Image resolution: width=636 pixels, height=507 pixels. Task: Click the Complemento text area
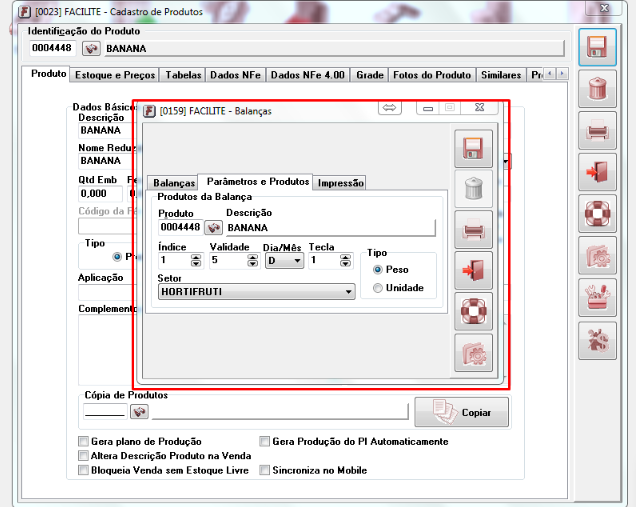coord(106,349)
